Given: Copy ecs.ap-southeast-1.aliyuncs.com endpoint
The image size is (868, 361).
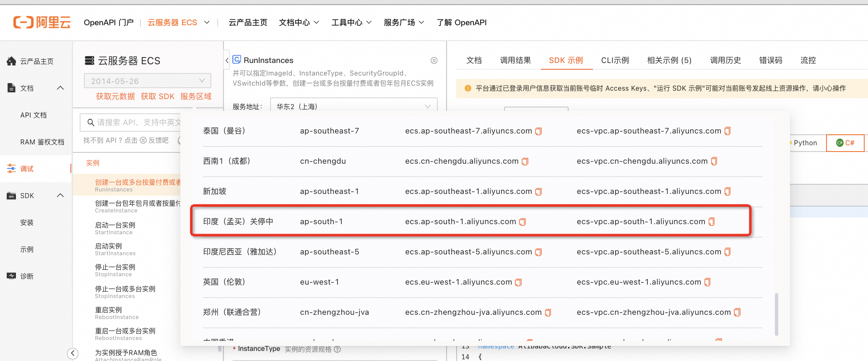Looking at the screenshot, I should click(539, 192).
